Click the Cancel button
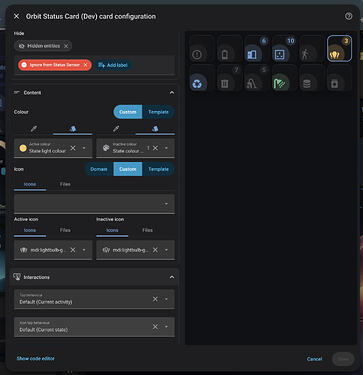Image resolution: width=363 pixels, height=375 pixels. 314,359
